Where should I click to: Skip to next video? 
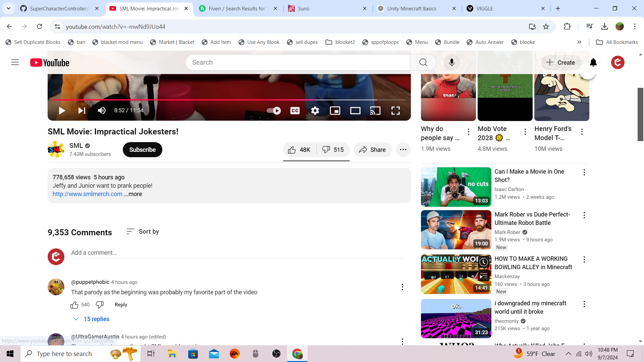[82, 111]
